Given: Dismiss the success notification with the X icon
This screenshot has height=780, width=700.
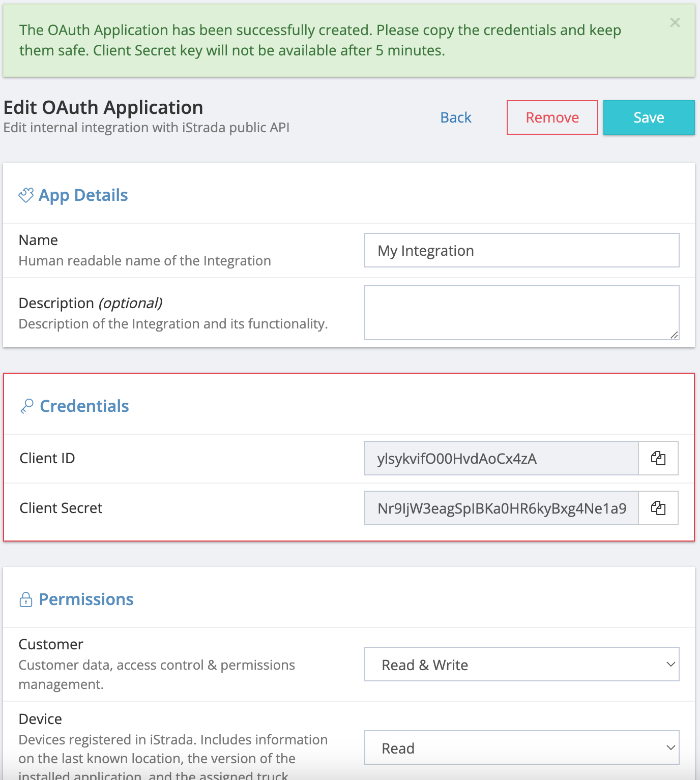Looking at the screenshot, I should (x=675, y=22).
